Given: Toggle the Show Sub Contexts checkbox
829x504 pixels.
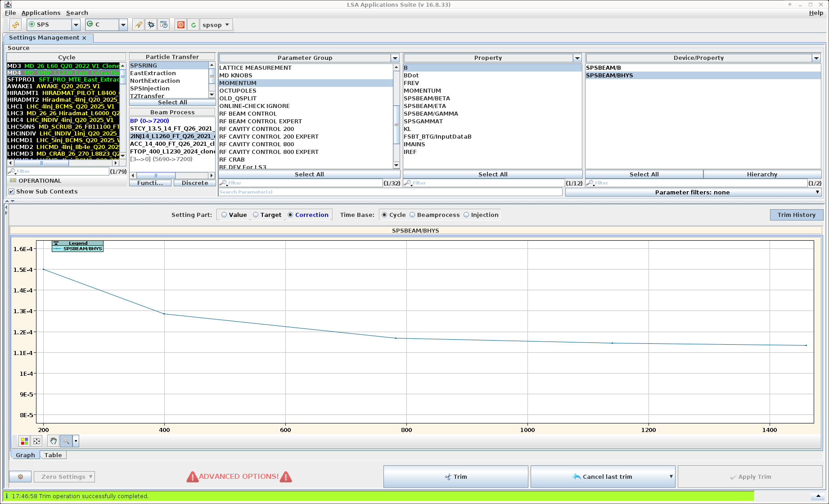Looking at the screenshot, I should [12, 192].
